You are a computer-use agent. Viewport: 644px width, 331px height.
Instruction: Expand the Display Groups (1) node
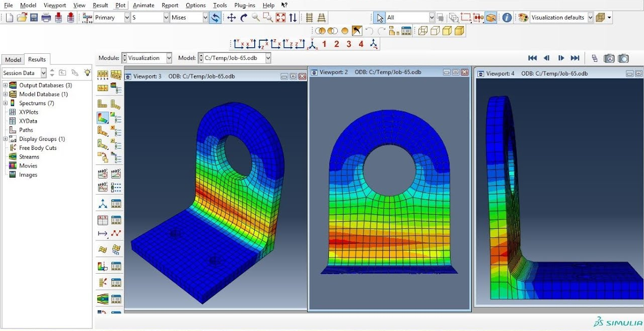click(6, 139)
